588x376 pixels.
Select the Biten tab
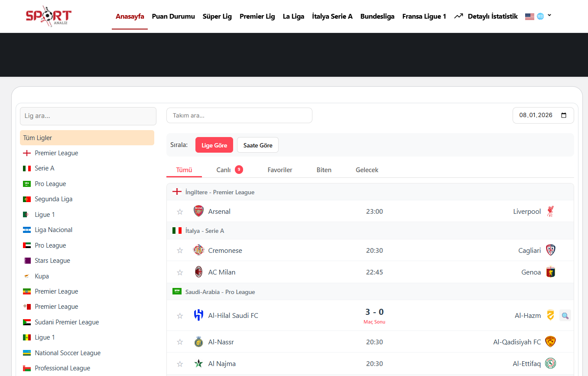(324, 170)
